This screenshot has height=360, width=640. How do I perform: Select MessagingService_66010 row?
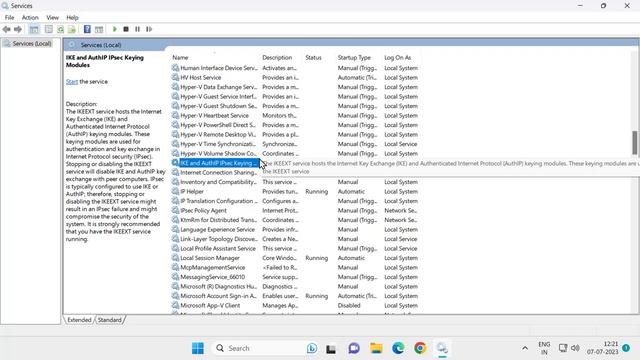coord(296,277)
